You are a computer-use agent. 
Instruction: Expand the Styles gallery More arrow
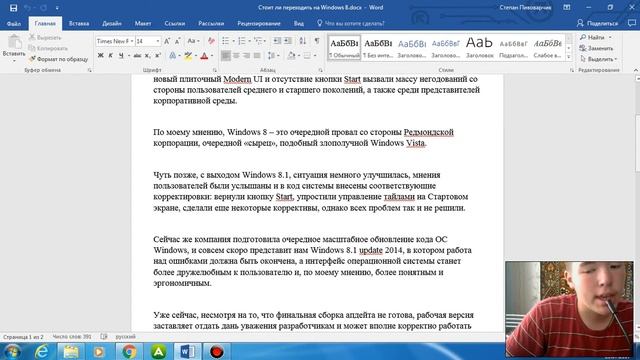click(569, 58)
